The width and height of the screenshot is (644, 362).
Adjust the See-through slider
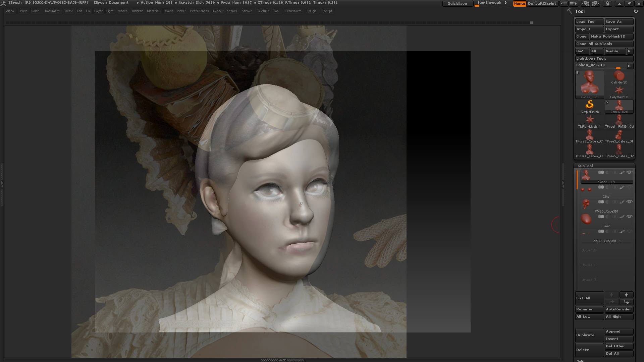tap(492, 4)
